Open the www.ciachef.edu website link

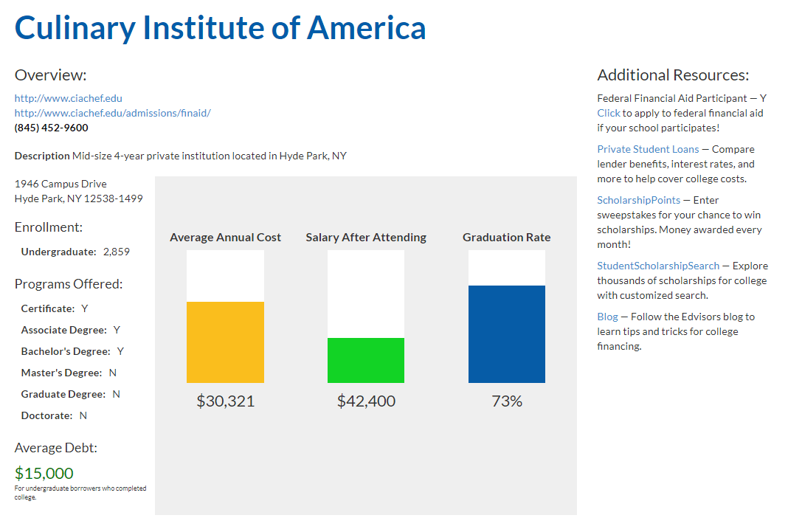pyautogui.click(x=69, y=98)
